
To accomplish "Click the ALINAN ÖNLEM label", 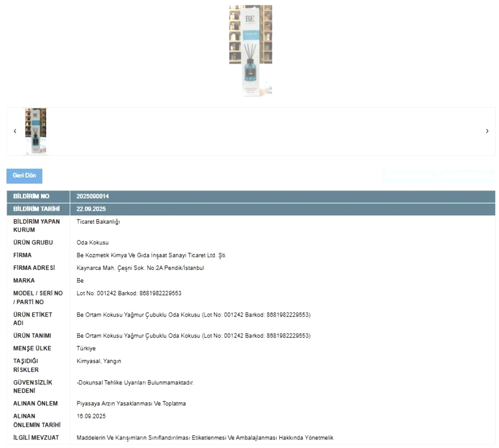I will 35,404.
